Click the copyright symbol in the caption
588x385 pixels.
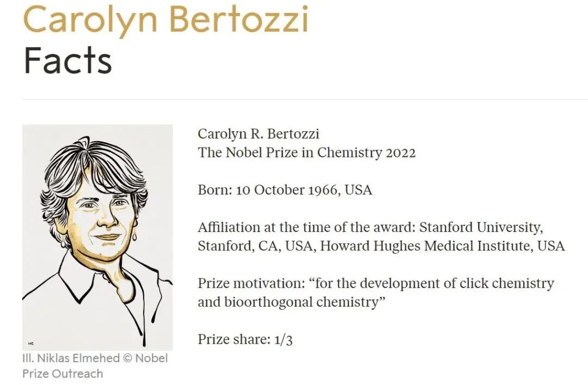tap(127, 358)
